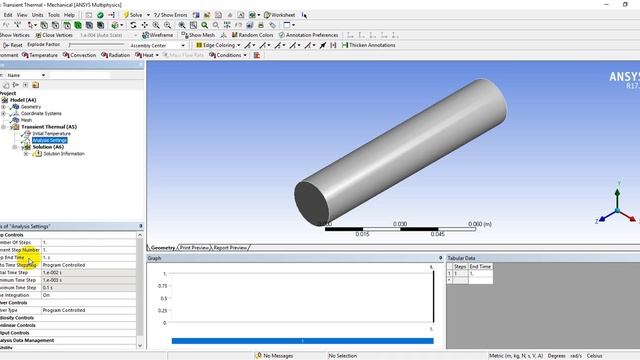
Task: Toggle Close Vertices
Action: (54, 35)
